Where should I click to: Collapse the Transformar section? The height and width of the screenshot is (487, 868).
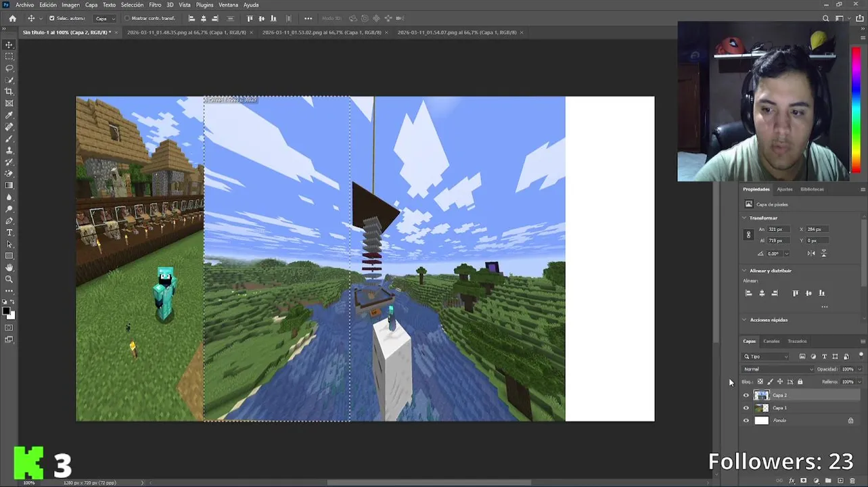point(745,218)
